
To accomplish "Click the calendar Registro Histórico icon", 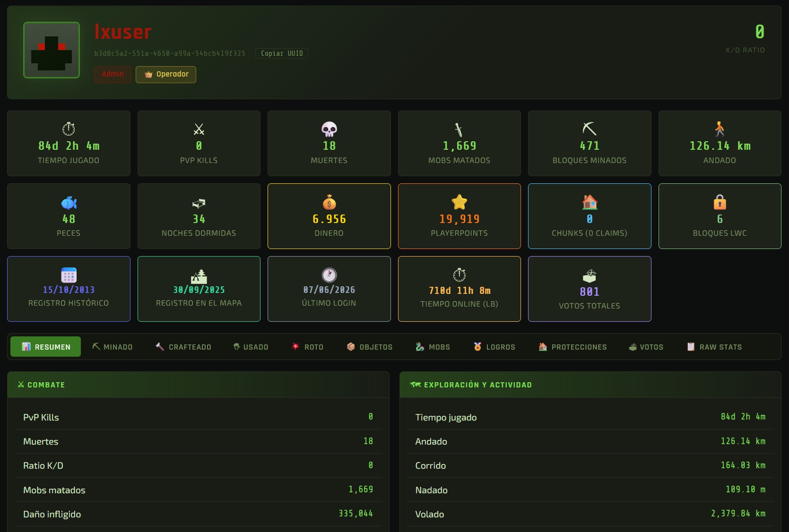I will point(69,275).
